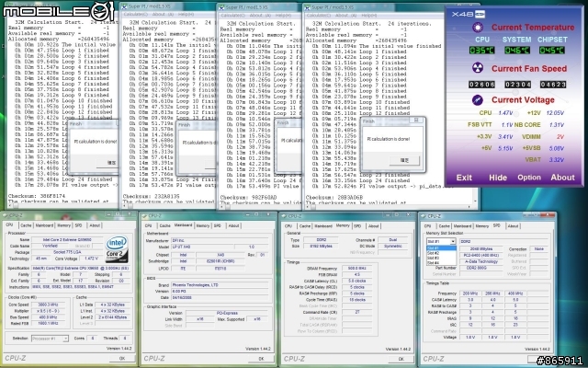Open Calculate menu in Super PI checksum 28B3A06B
The width and height of the screenshot is (588, 368).
(317, 16)
